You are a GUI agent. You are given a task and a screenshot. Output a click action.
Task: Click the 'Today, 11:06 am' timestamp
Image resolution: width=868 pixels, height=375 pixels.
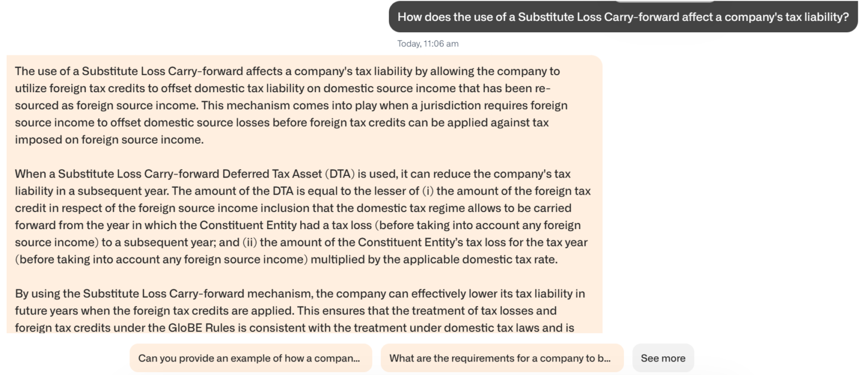tap(428, 44)
